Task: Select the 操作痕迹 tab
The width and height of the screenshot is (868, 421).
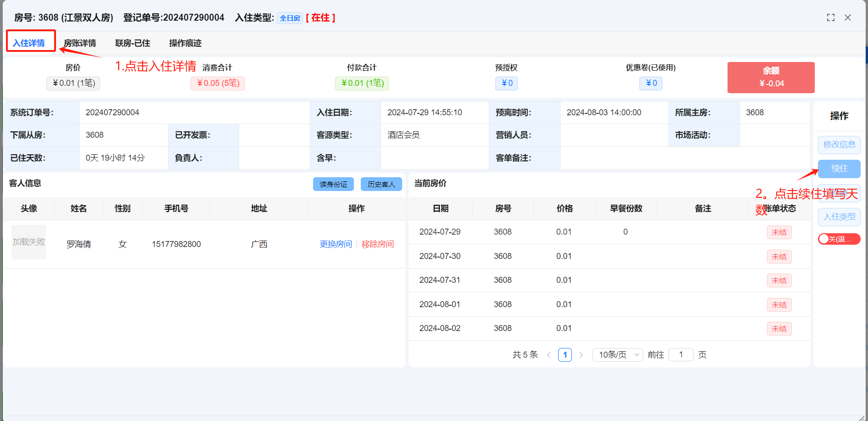Action: 185,43
